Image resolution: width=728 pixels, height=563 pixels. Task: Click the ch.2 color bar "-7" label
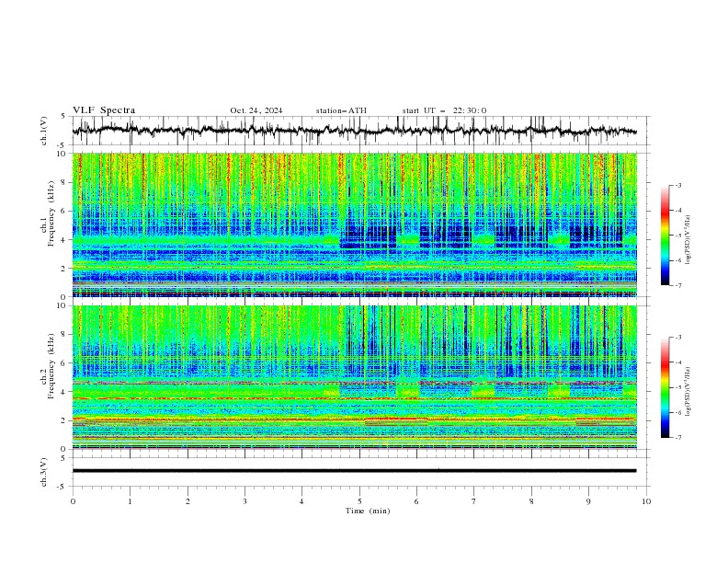[677, 437]
